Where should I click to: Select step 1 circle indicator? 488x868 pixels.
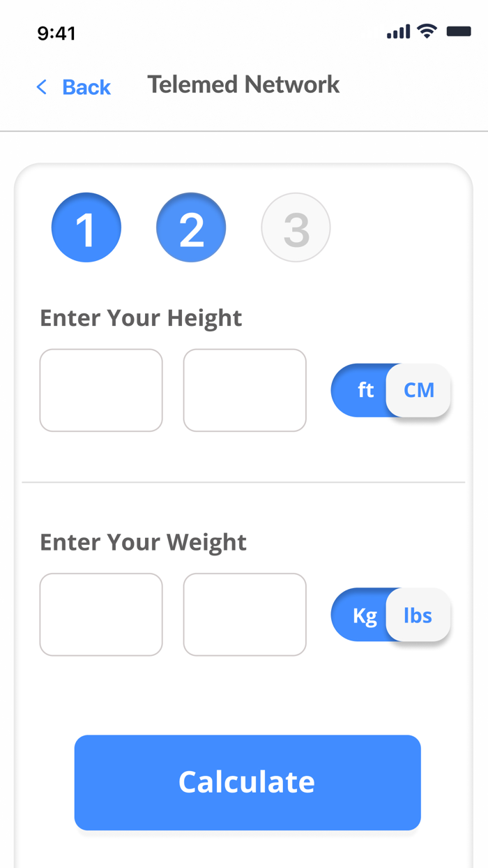click(x=86, y=227)
